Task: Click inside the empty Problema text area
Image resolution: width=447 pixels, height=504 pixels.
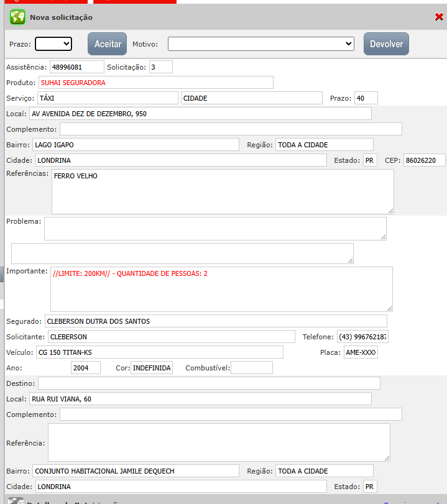Action: coord(214,228)
